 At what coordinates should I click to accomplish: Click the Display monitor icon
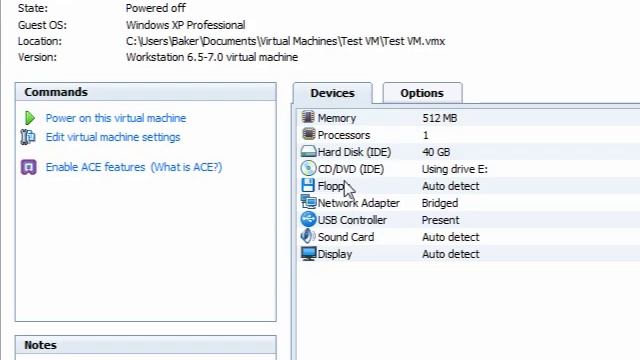coord(308,253)
